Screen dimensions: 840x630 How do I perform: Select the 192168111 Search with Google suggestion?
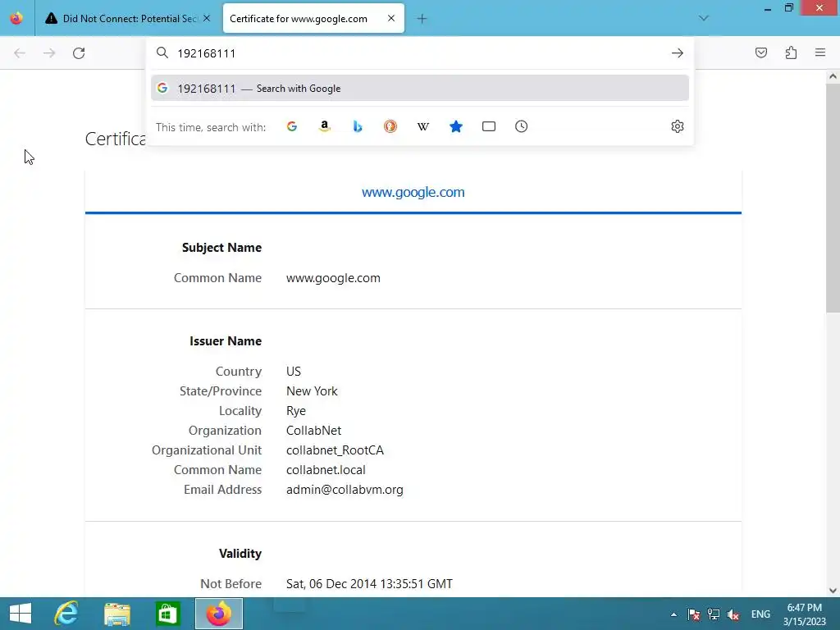pos(420,89)
